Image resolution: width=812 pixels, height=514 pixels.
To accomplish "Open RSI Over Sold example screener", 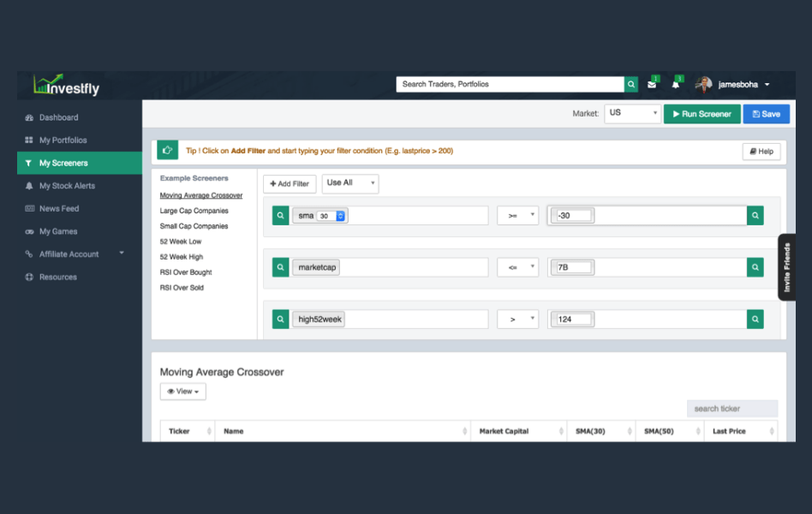I will 182,288.
